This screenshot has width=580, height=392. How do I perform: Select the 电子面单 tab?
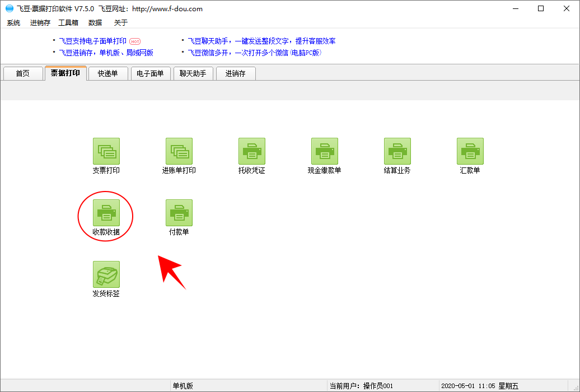tap(151, 73)
